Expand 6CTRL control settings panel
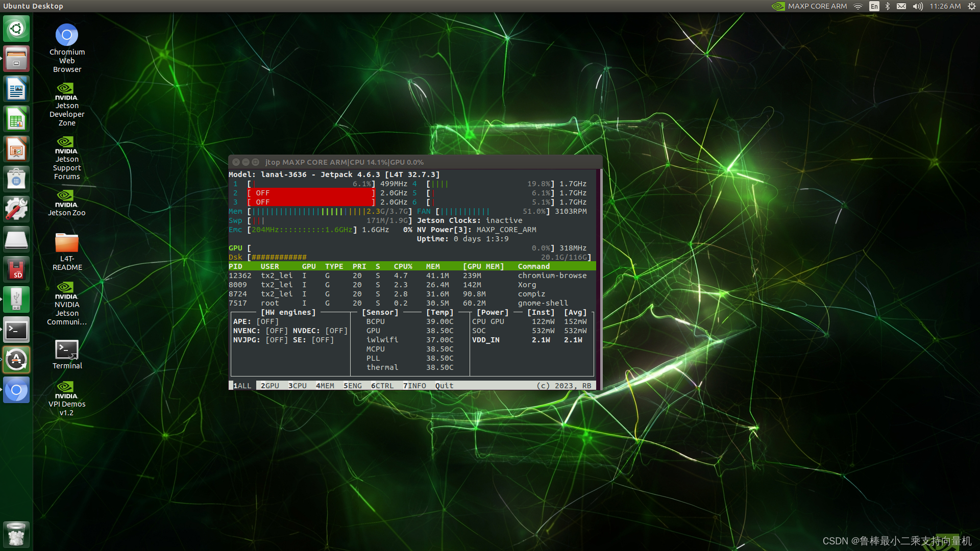This screenshot has width=980, height=551. 382,386
